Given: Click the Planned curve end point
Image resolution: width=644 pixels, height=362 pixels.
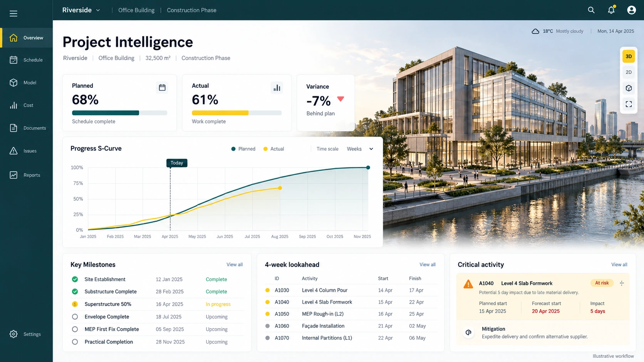Looking at the screenshot, I should click(x=368, y=167).
